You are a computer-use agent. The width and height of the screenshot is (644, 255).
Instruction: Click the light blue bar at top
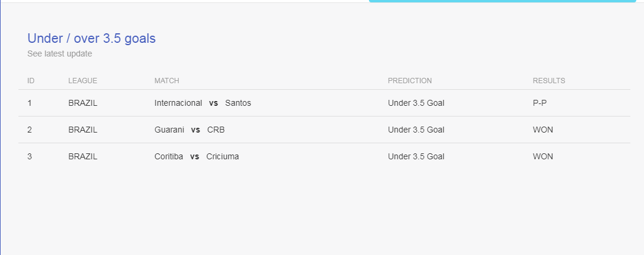tap(502, 1)
